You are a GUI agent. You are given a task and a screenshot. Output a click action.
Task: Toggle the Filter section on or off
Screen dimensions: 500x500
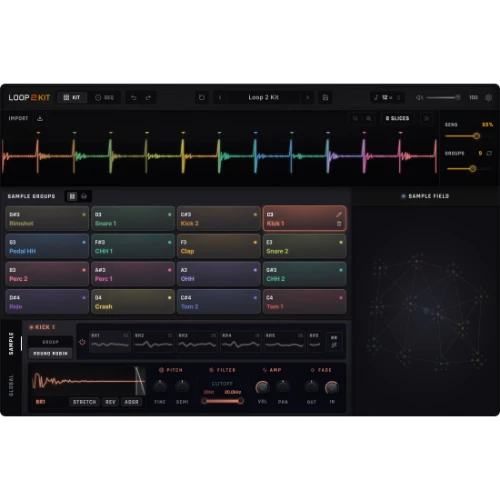click(x=211, y=370)
